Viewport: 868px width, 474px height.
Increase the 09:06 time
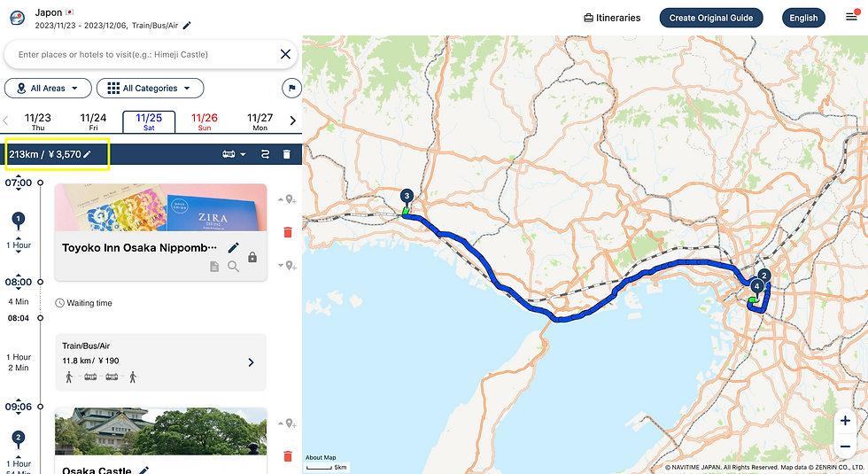(19, 400)
